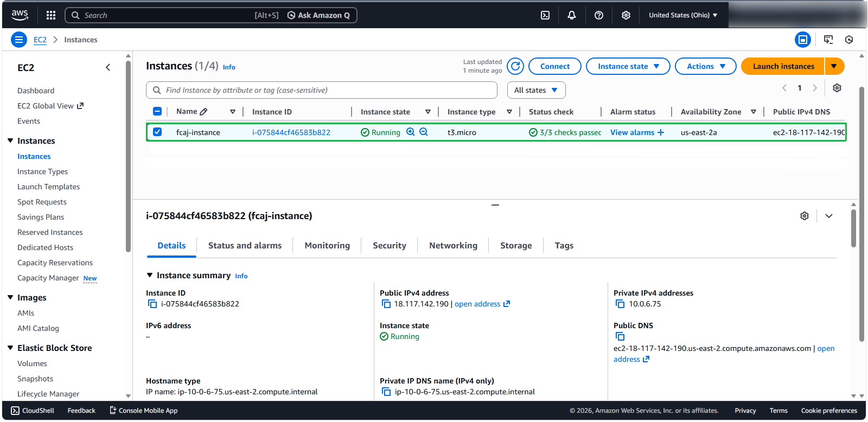Collapse the instance details panel chevron
This screenshot has height=422, width=868.
(x=829, y=216)
